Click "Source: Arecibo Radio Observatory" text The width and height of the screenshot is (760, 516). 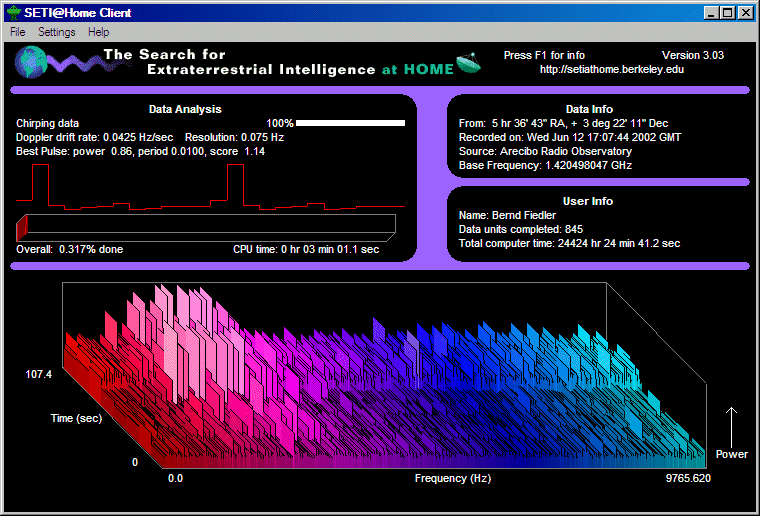coord(545,152)
